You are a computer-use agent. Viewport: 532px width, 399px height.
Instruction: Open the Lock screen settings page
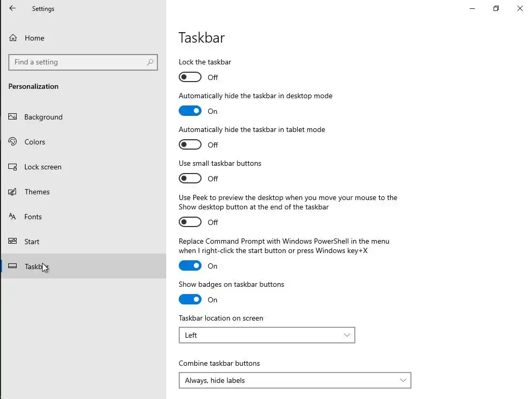(43, 167)
